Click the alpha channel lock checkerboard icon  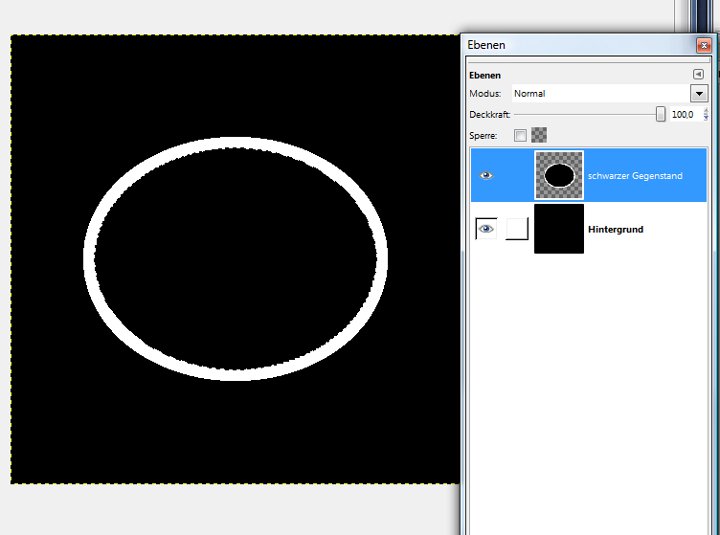[539, 135]
